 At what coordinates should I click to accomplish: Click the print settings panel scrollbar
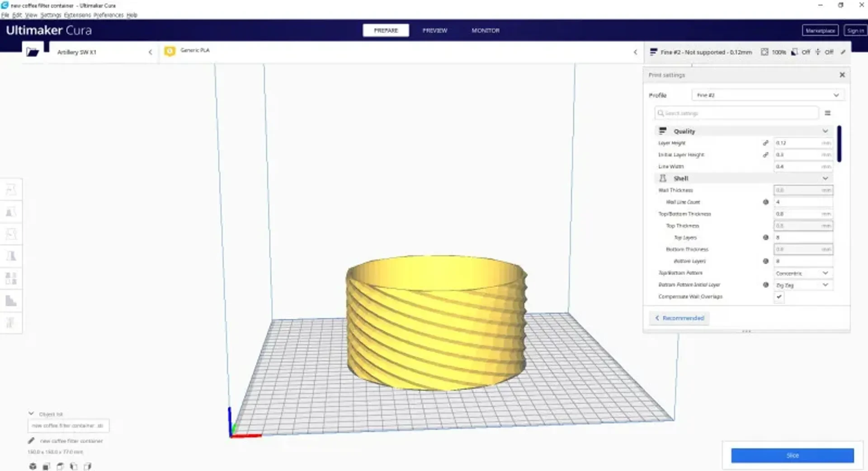point(839,144)
